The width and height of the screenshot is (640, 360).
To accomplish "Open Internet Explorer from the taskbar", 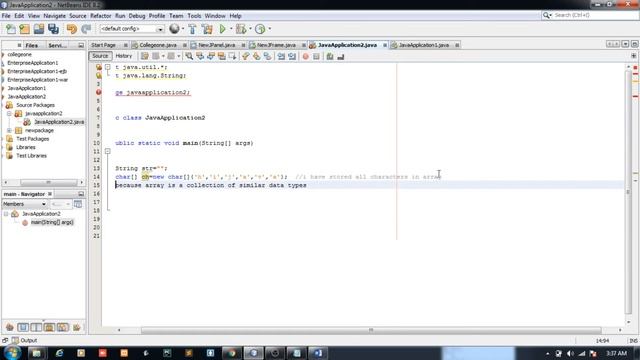I will click(59, 353).
